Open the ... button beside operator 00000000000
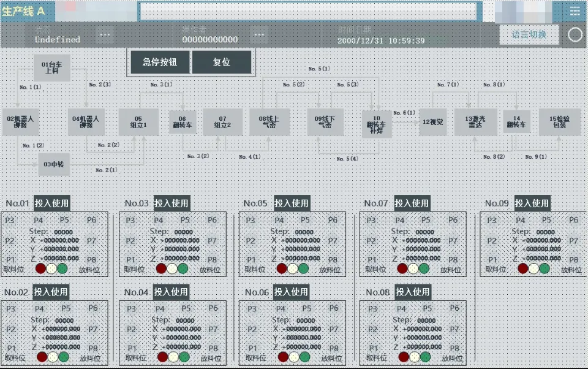Screen dimensions: 588x369 (259, 35)
